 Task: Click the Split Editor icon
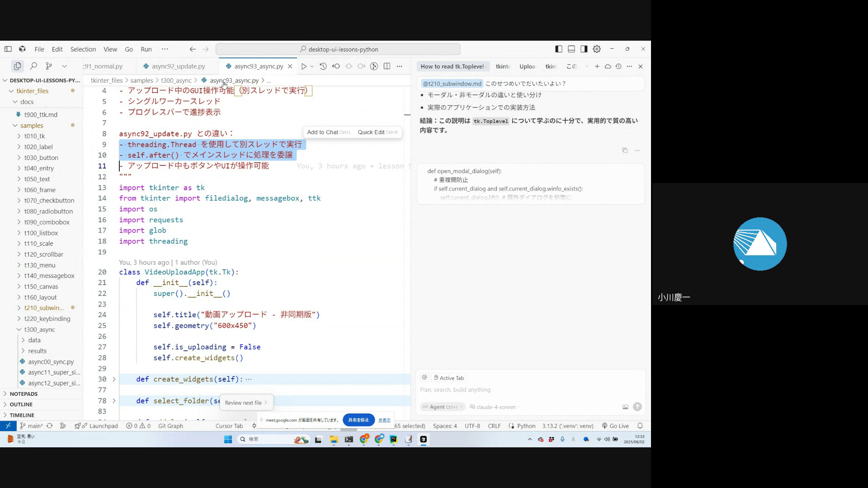[387, 66]
